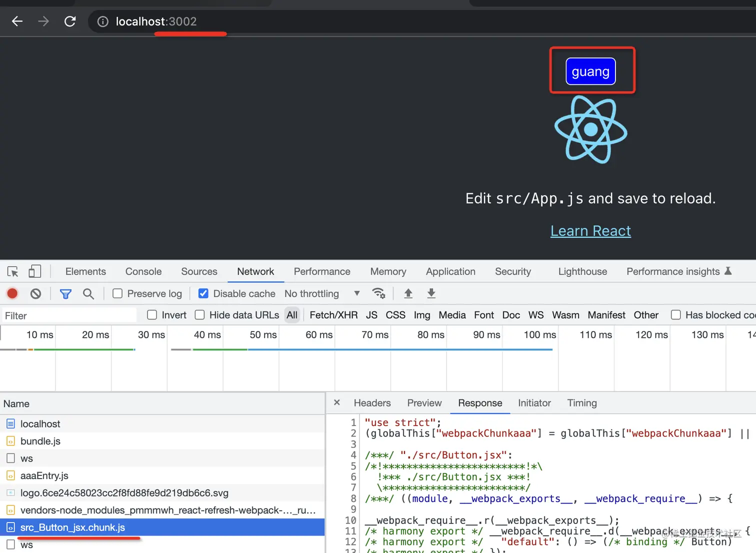This screenshot has width=756, height=553.
Task: Open network search magnifier
Action: tap(88, 293)
